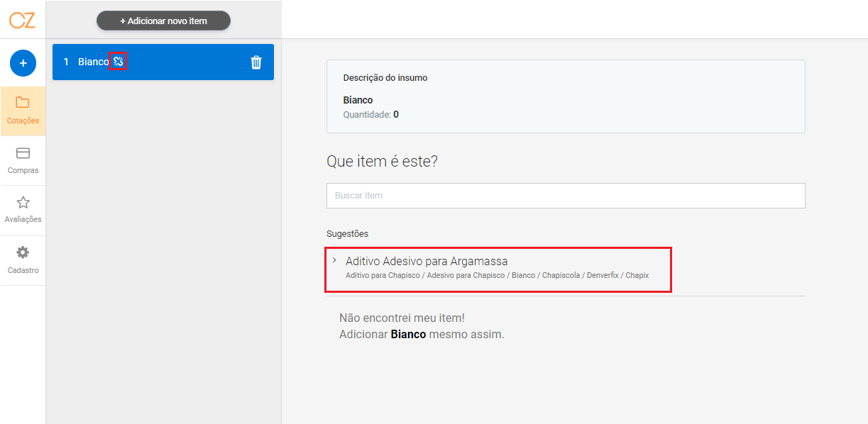Open the Avaliações star section

[23, 210]
